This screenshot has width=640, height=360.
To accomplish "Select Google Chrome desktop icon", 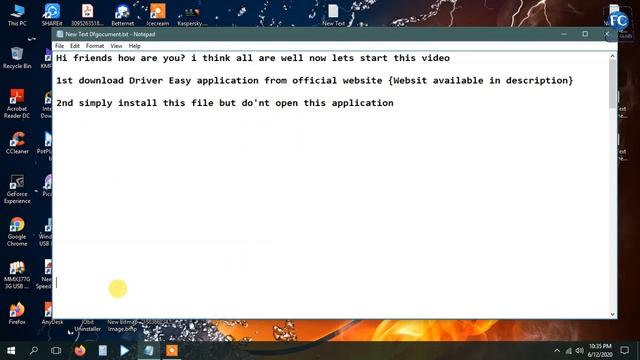I will [x=17, y=232].
